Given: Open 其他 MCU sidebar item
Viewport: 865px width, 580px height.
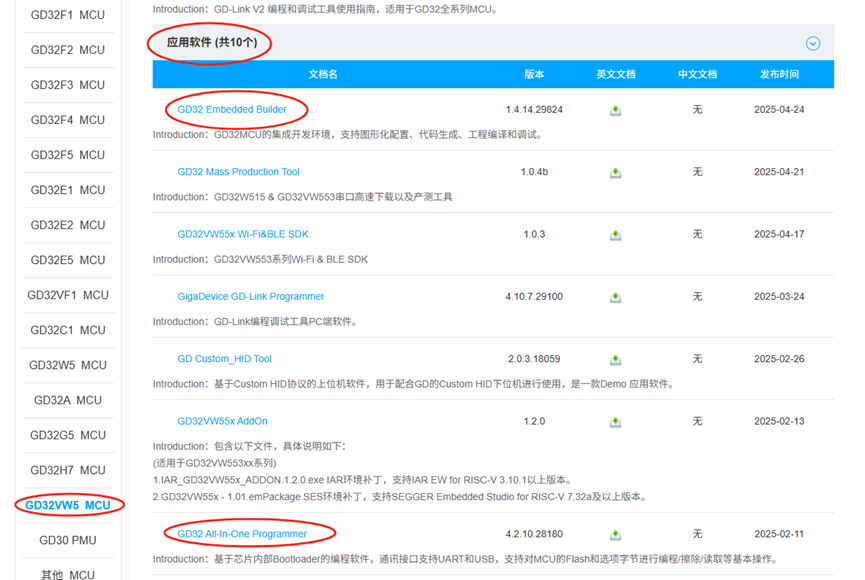Looking at the screenshot, I should point(68,574).
